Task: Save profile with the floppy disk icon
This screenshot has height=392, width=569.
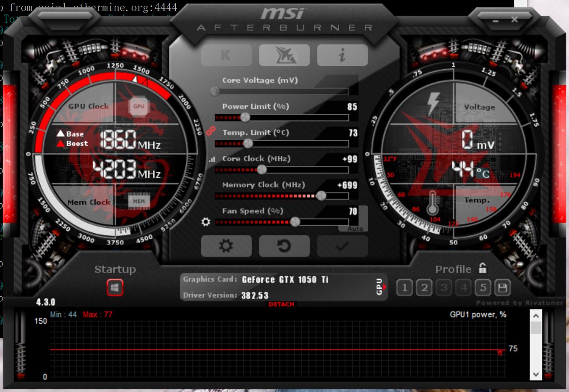Action: pyautogui.click(x=503, y=288)
